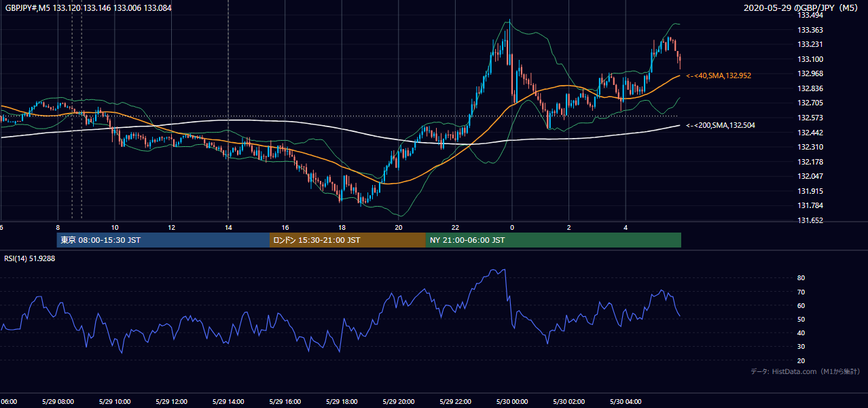Image resolution: width=868 pixels, height=408 pixels.
Task: Open the HistData.com data source credit
Action: tap(806, 371)
